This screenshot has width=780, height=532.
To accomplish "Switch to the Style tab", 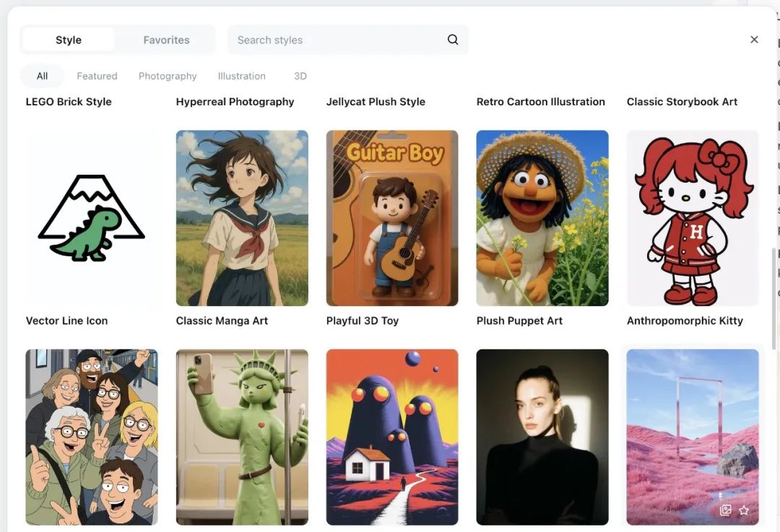I will click(x=69, y=40).
